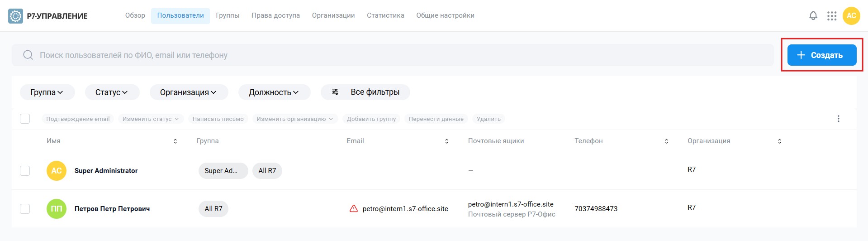The width and height of the screenshot is (868, 241).
Task: Click Перенести данные action
Action: (436, 119)
